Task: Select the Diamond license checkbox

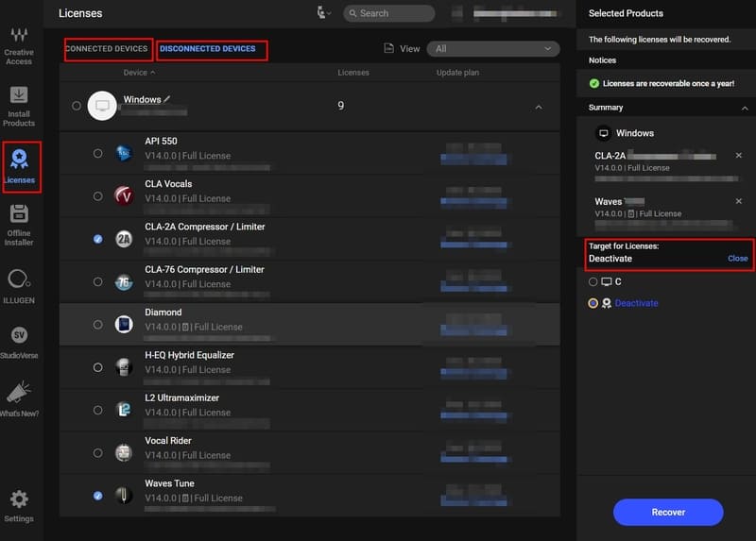Action: tap(98, 324)
